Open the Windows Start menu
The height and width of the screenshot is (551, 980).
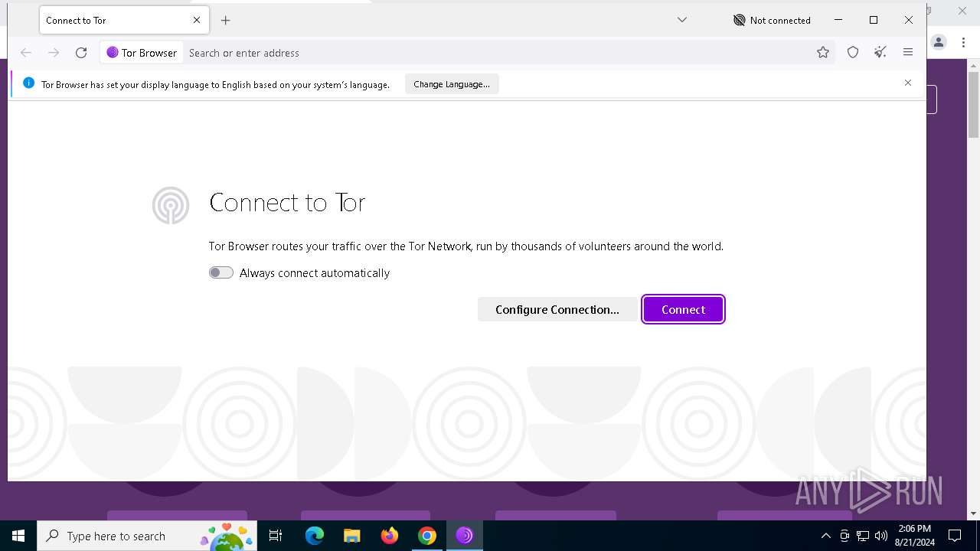pos(18,536)
